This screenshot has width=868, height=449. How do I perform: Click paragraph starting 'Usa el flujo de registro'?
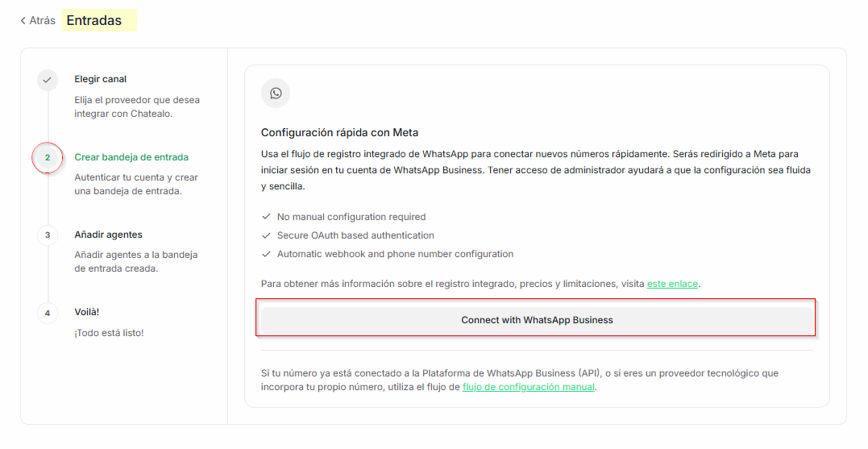(536, 170)
